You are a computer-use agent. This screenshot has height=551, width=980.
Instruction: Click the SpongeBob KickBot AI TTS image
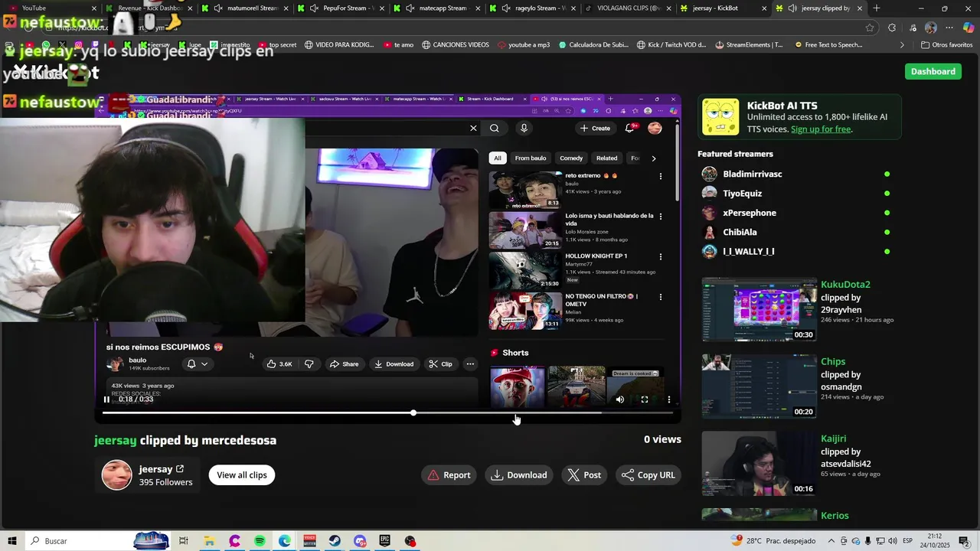click(720, 117)
